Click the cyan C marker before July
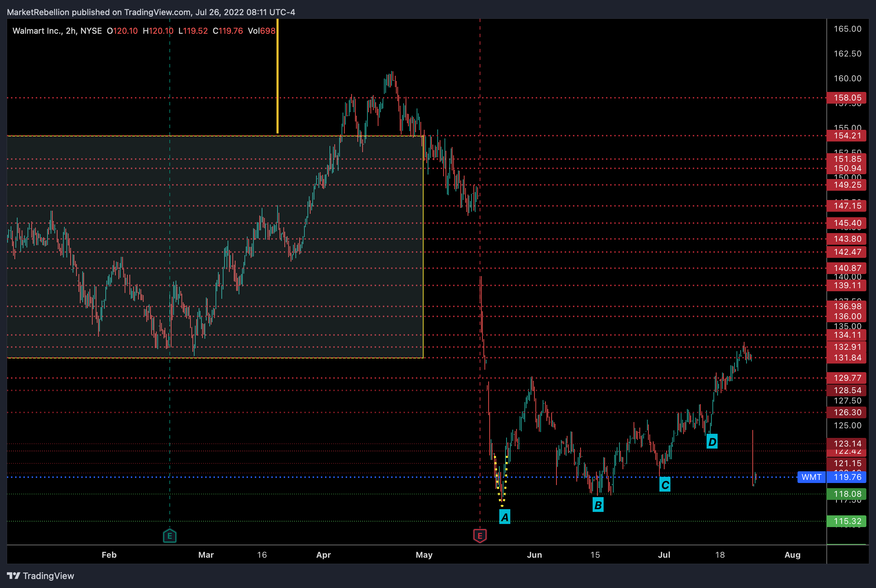 [665, 485]
